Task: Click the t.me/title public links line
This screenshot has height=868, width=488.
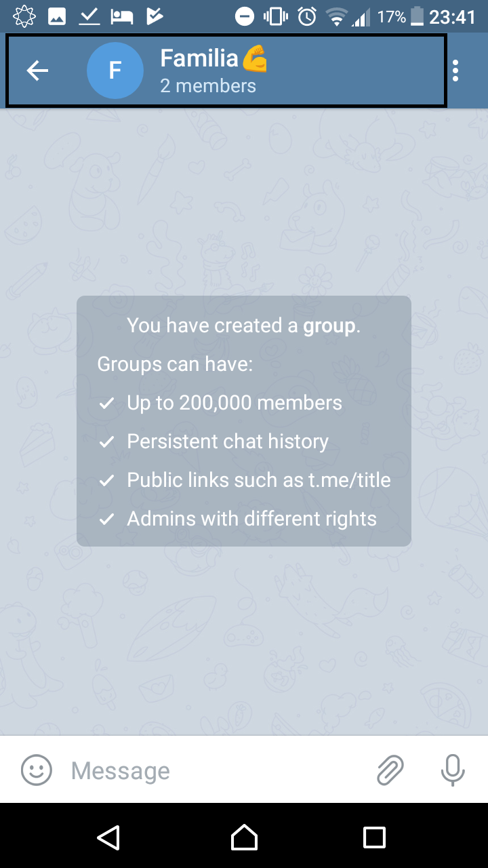Action: coord(259,480)
